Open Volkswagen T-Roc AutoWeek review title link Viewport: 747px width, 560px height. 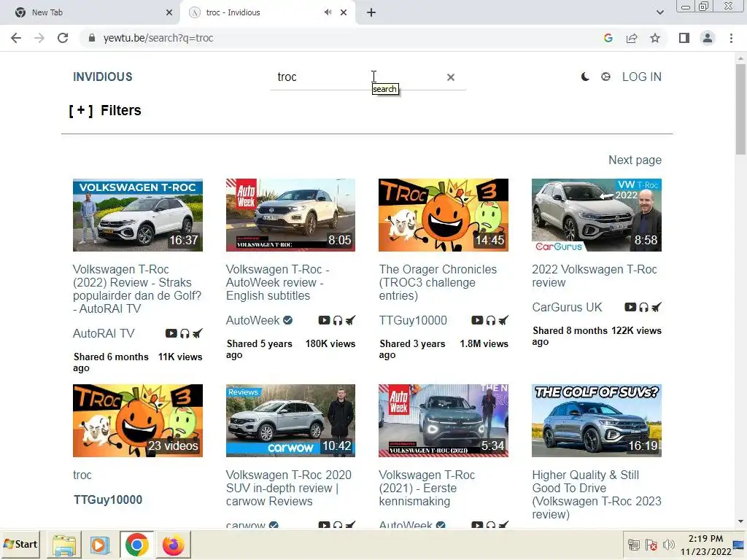pyautogui.click(x=277, y=282)
